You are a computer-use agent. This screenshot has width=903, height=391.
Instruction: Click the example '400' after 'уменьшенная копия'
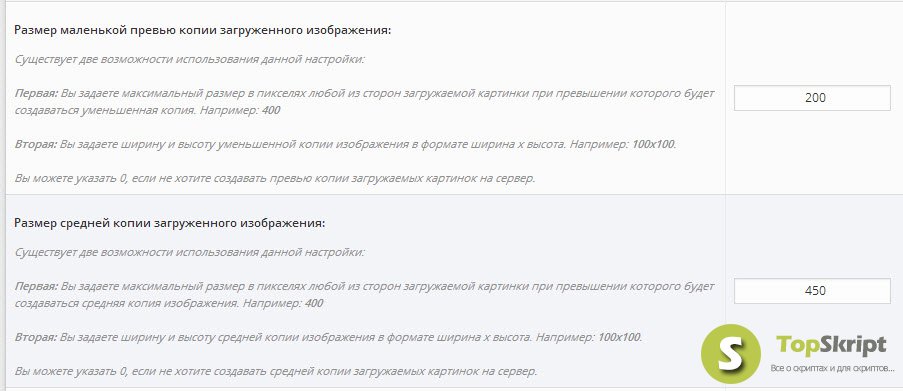pyautogui.click(x=271, y=110)
